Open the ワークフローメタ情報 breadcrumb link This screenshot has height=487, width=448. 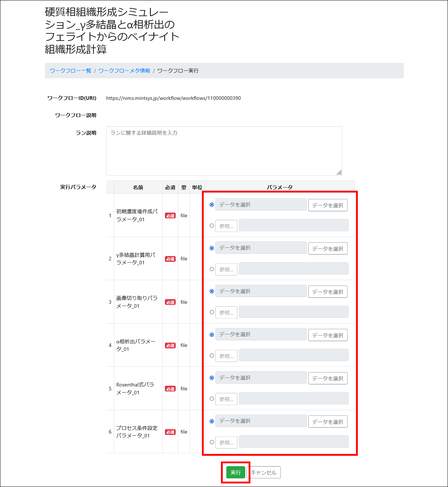click(x=124, y=71)
